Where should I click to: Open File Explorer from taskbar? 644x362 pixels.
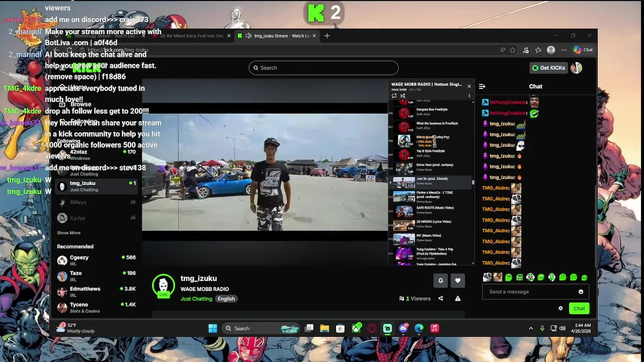325,328
